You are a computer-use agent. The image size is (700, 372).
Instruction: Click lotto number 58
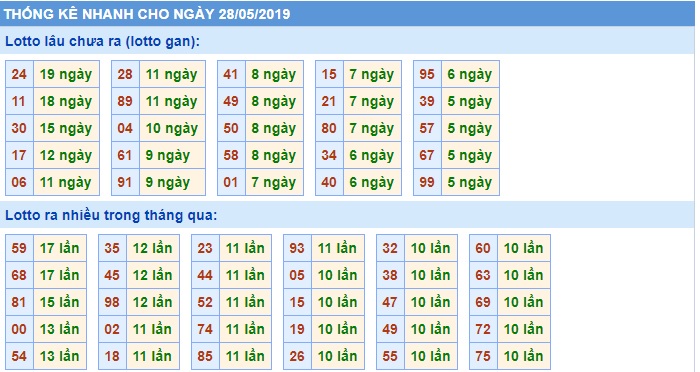pyautogui.click(x=231, y=155)
